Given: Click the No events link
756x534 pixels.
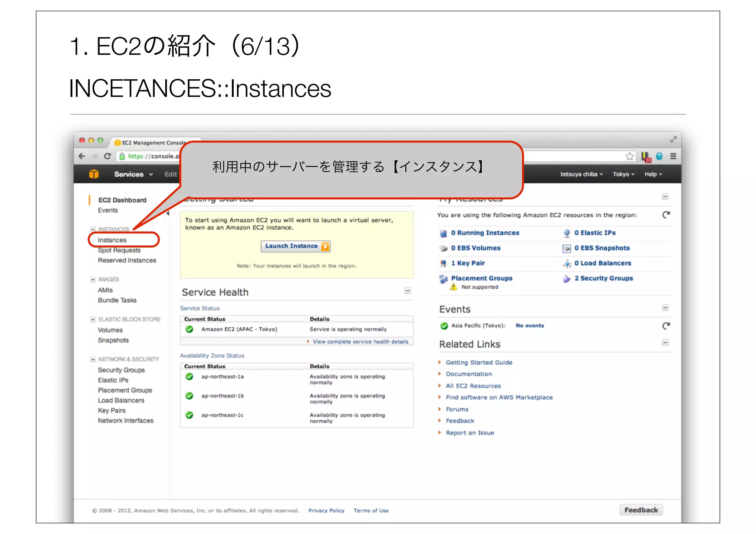Looking at the screenshot, I should pos(530,325).
